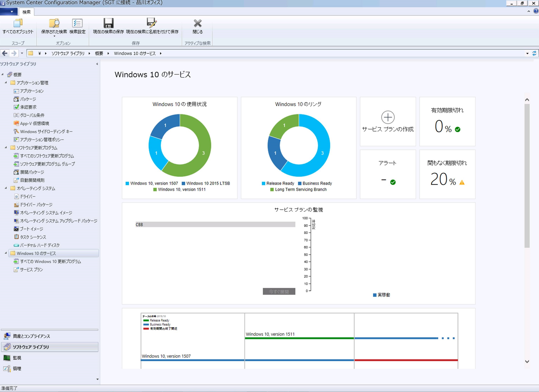
Task: Open the help question mark icon
Action: pyautogui.click(x=536, y=11)
